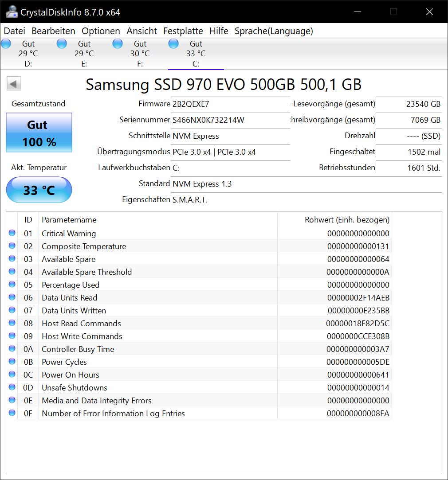
Task: Click the Gut 100 % health status button
Action: pos(39,133)
